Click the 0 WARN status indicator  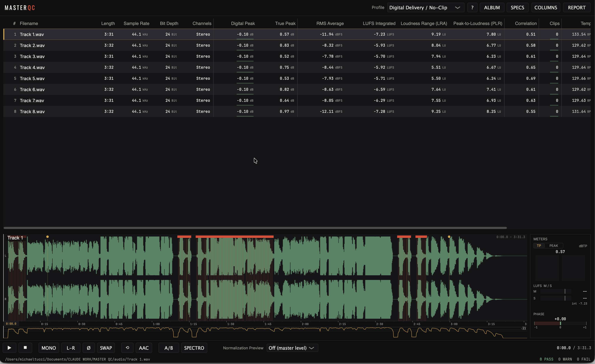tap(565, 359)
